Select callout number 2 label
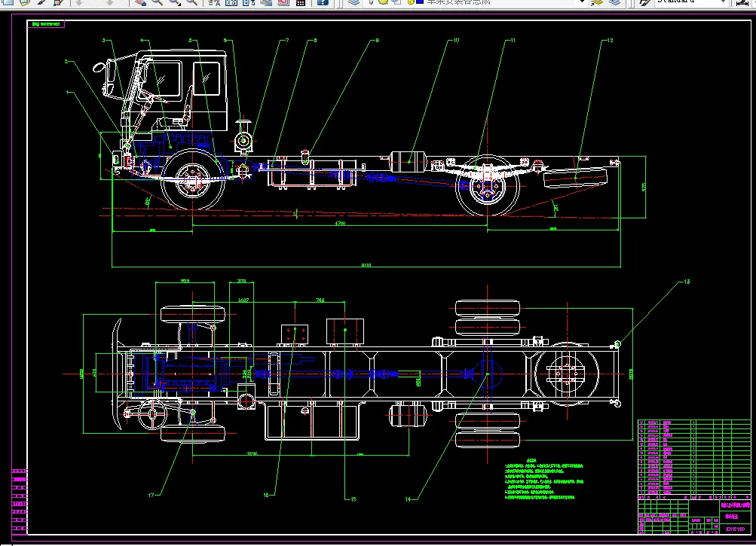756x546 pixels. [x=66, y=62]
